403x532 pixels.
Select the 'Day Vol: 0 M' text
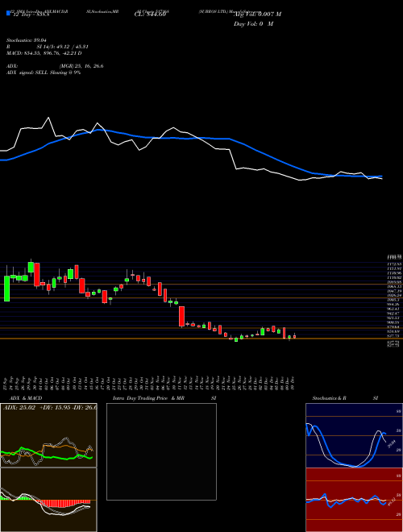click(253, 24)
